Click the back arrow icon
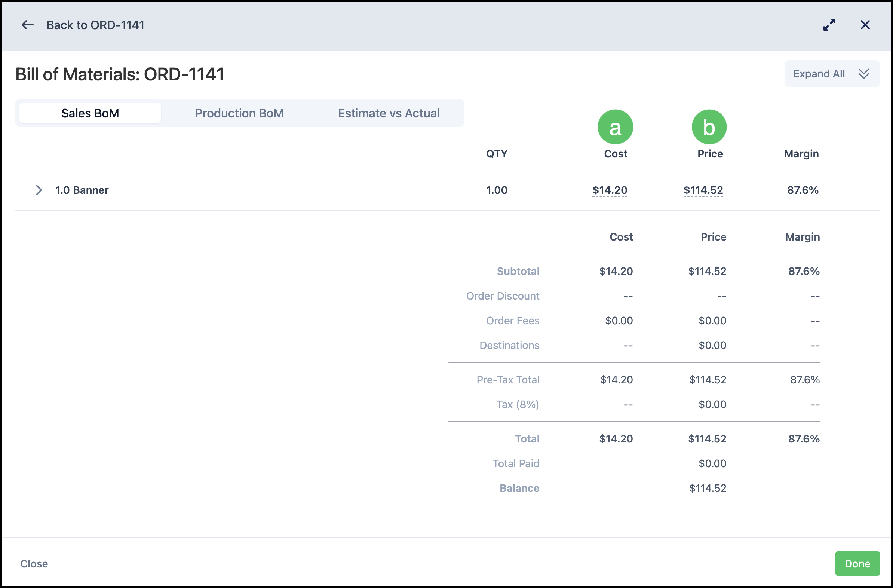 click(x=27, y=25)
